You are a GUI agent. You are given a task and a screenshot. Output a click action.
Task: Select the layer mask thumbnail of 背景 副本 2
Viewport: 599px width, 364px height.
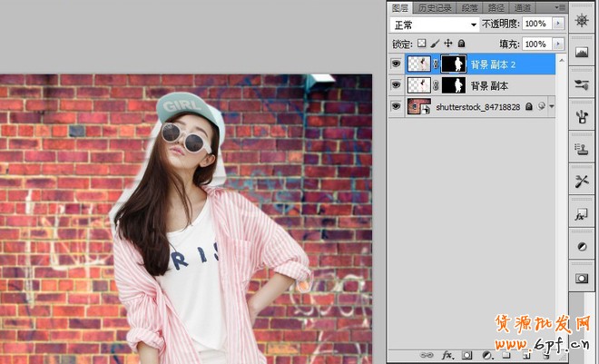click(x=453, y=64)
